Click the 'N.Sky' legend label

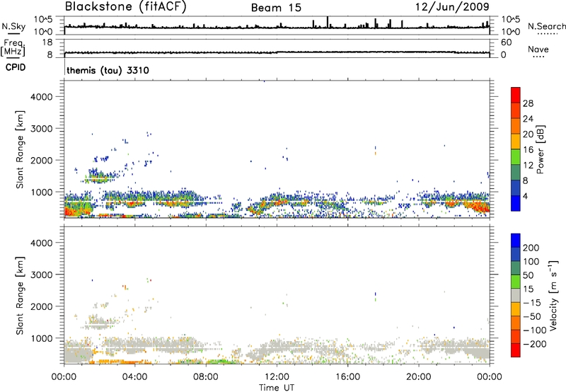tap(13, 26)
